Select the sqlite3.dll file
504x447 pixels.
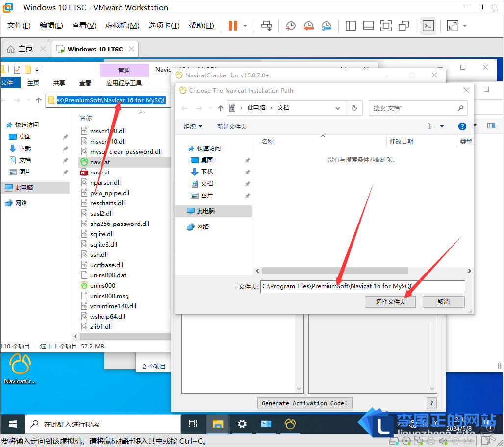click(x=103, y=245)
